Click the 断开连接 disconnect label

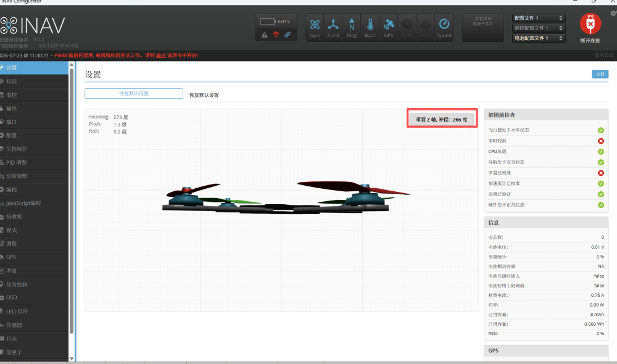(590, 41)
